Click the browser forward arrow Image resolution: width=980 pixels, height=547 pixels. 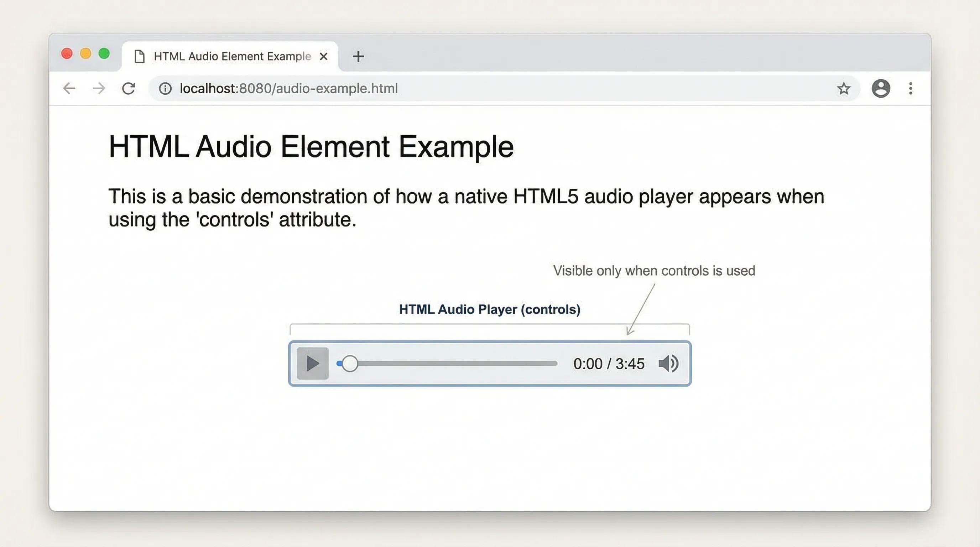coord(99,88)
